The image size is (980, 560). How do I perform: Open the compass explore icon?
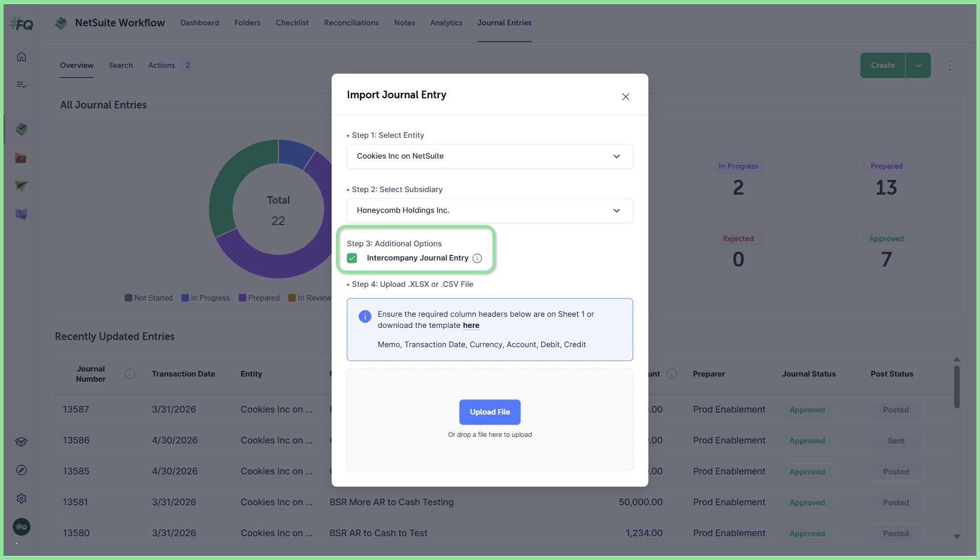tap(21, 470)
